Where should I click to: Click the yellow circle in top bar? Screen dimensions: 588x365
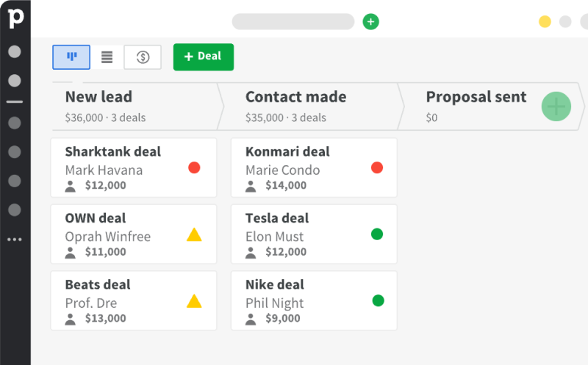(545, 22)
